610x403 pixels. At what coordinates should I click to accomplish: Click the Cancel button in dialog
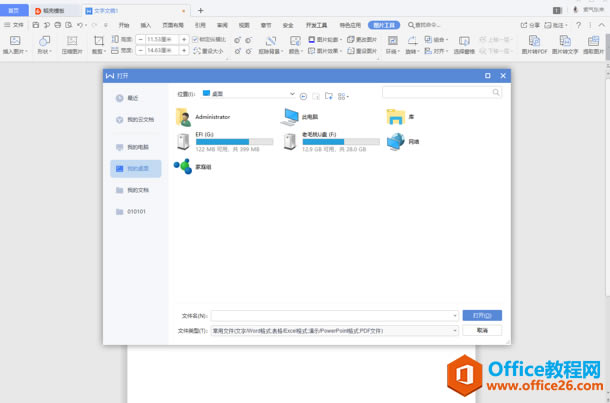tap(482, 330)
